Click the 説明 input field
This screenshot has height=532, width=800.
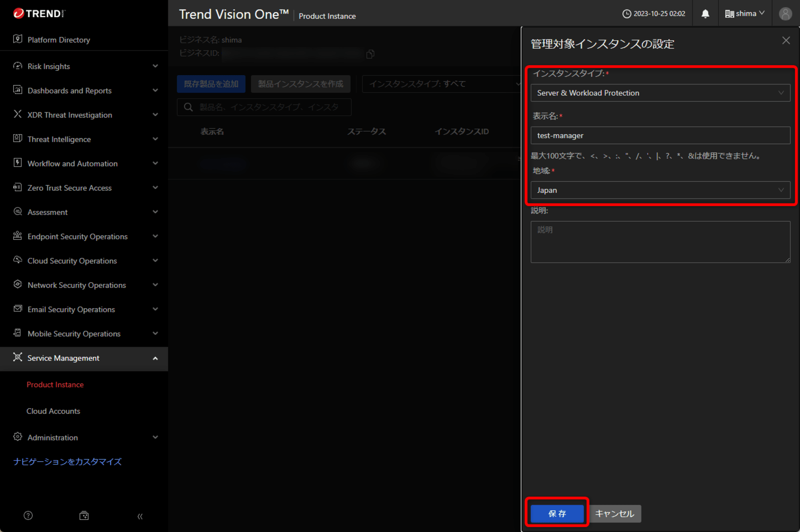660,241
